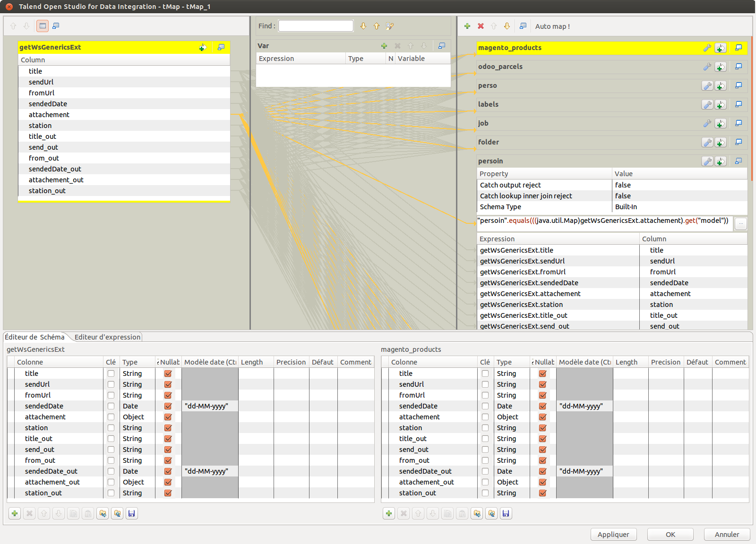Uncheck Nullable for station_out in magento_products

tap(542, 493)
